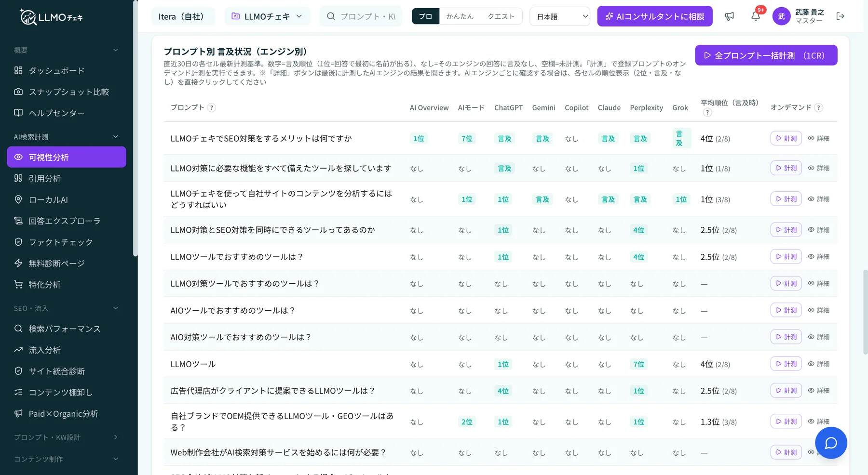Open 詳細 for LLMOチェキでSEO対策をするメリット row
Viewport: 868px width, 475px height.
[819, 138]
